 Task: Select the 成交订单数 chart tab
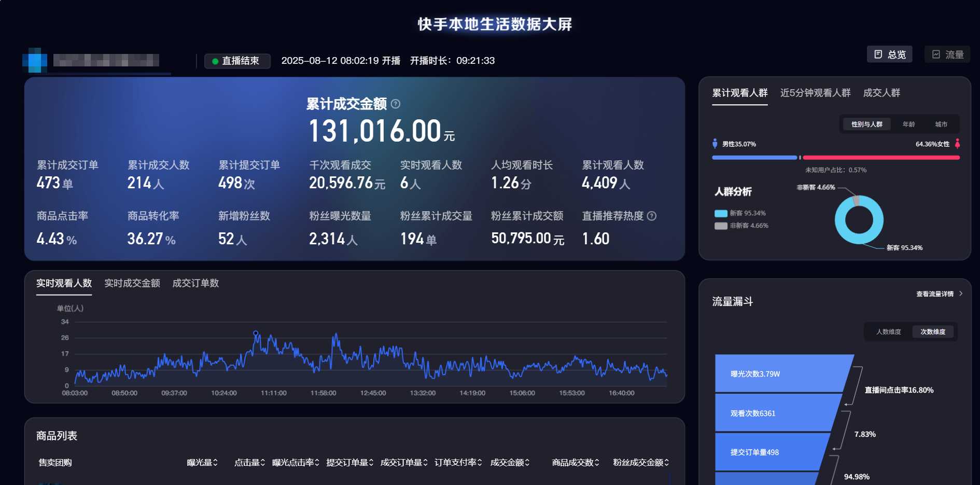coord(195,283)
